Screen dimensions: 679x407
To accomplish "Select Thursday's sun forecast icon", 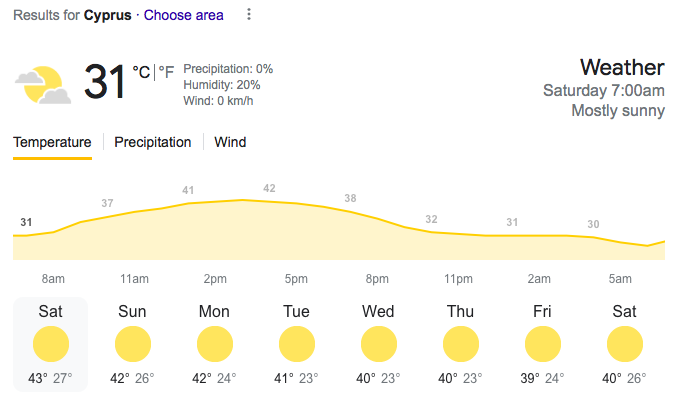I will [x=461, y=344].
